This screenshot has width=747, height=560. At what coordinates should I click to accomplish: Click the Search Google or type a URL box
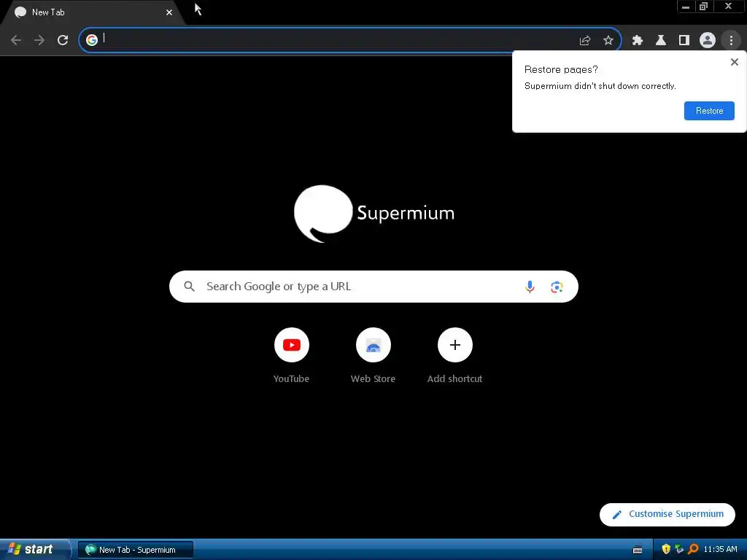coord(373,287)
